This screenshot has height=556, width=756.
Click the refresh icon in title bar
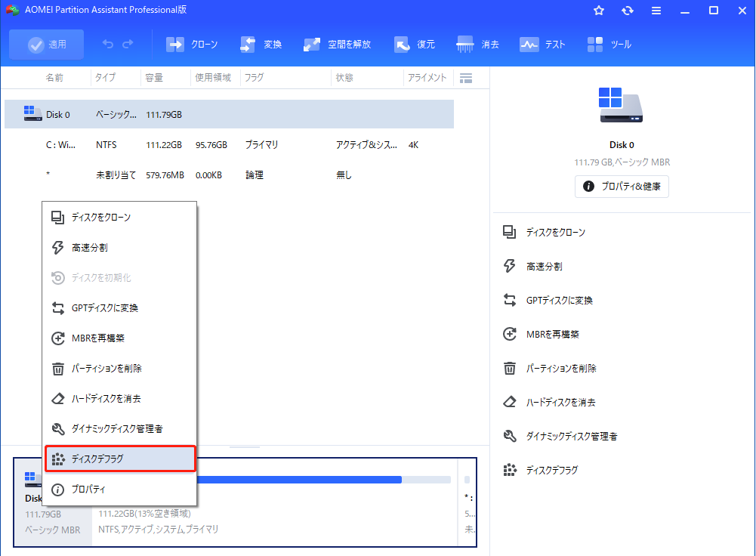point(628,10)
